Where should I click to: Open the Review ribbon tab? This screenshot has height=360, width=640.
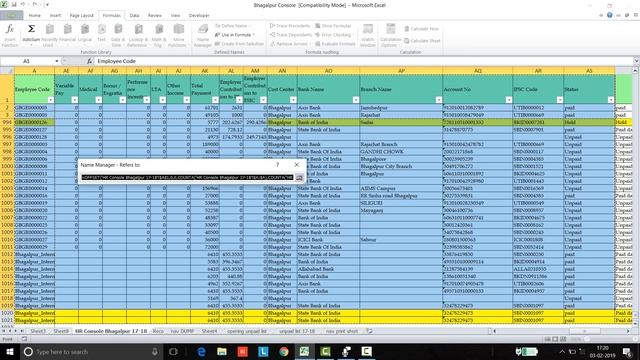click(x=155, y=16)
